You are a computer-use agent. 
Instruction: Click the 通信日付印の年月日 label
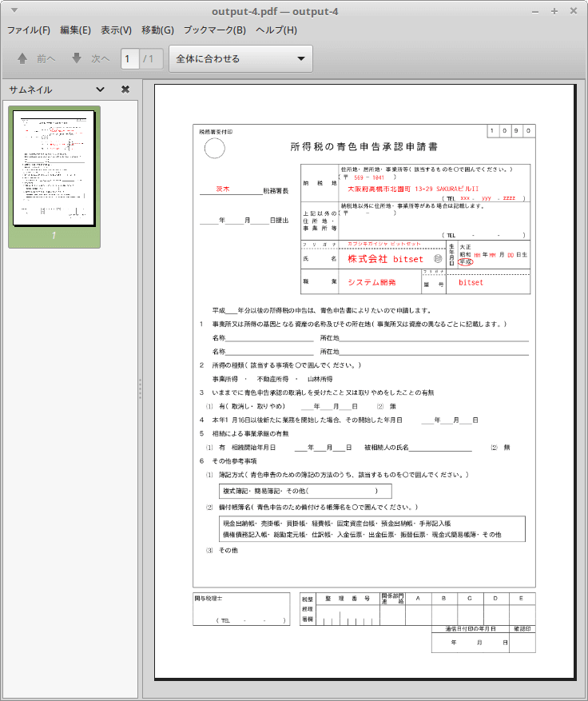pyautogui.click(x=470, y=628)
